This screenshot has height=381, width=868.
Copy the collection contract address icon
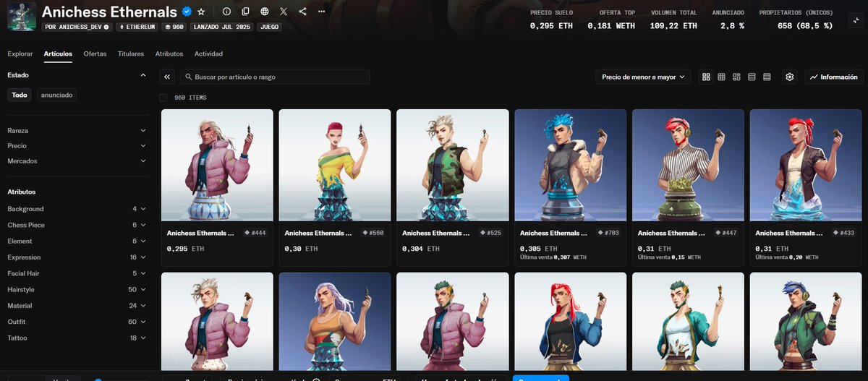(246, 12)
